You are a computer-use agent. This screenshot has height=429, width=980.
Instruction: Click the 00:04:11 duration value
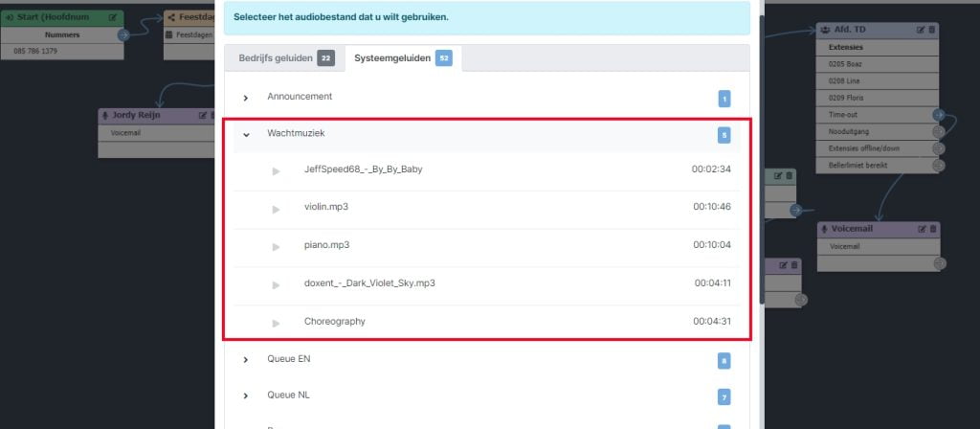pos(712,282)
